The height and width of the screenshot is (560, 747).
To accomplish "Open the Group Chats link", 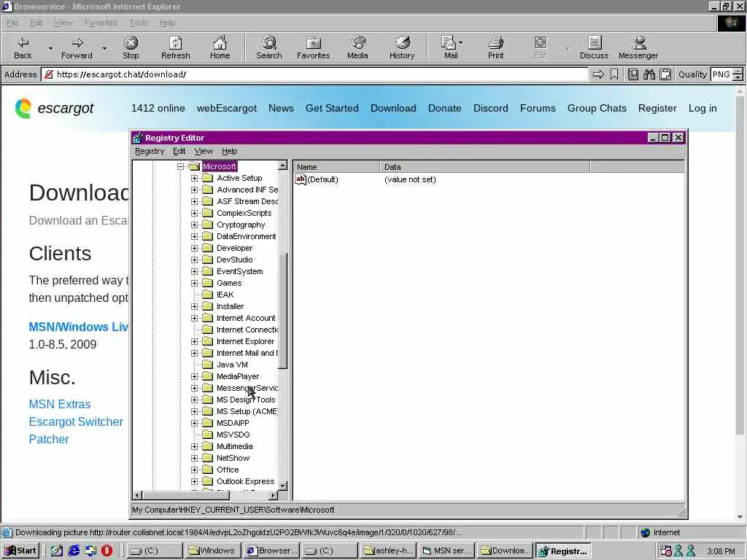I will pyautogui.click(x=597, y=108).
